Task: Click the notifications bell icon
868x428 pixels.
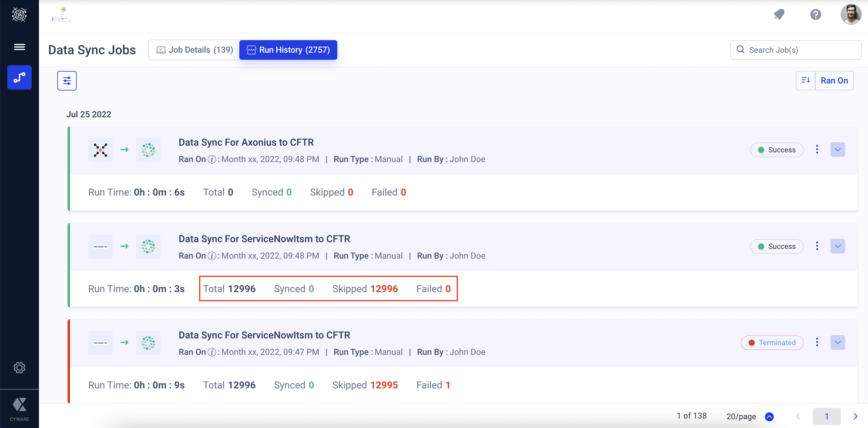Action: 779,15
